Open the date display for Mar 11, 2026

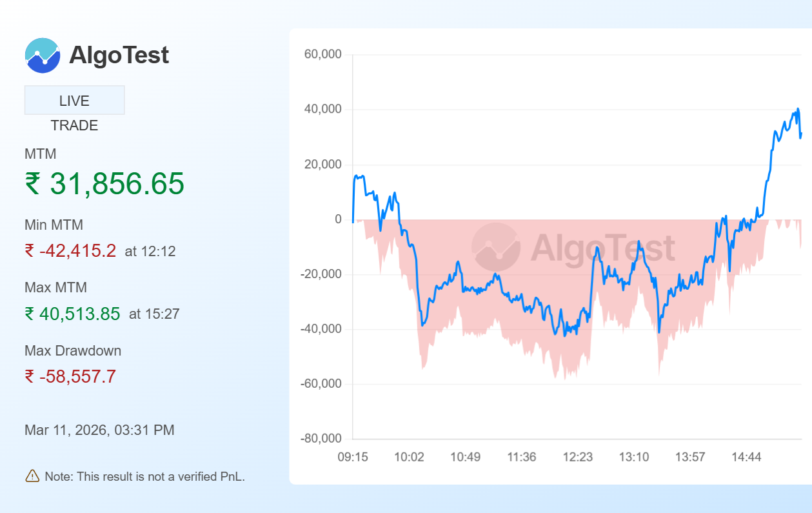click(99, 430)
